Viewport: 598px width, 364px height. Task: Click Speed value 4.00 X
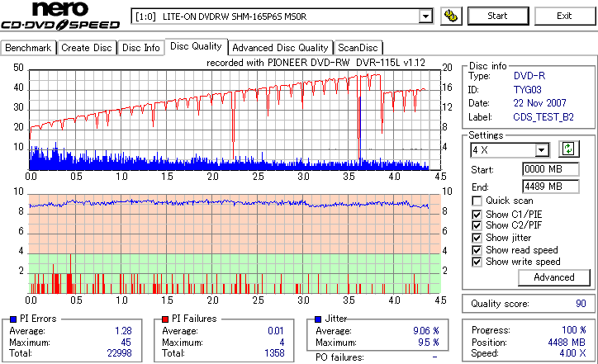tap(572, 353)
